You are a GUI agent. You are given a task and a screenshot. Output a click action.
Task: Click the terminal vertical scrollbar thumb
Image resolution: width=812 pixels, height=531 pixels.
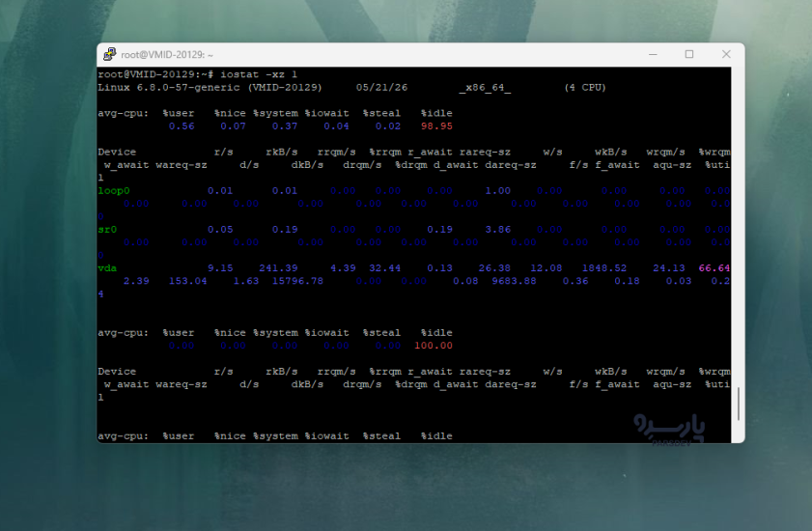[738, 404]
